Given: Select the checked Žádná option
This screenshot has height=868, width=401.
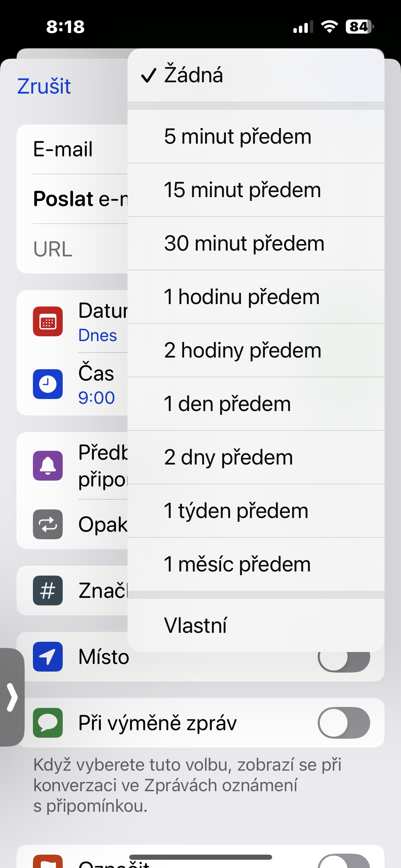Looking at the screenshot, I should click(256, 75).
